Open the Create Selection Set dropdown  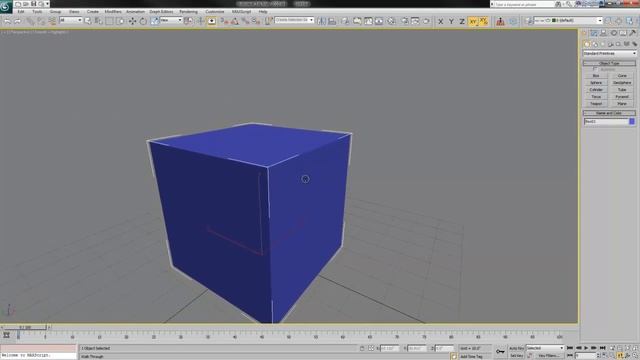pyautogui.click(x=294, y=20)
